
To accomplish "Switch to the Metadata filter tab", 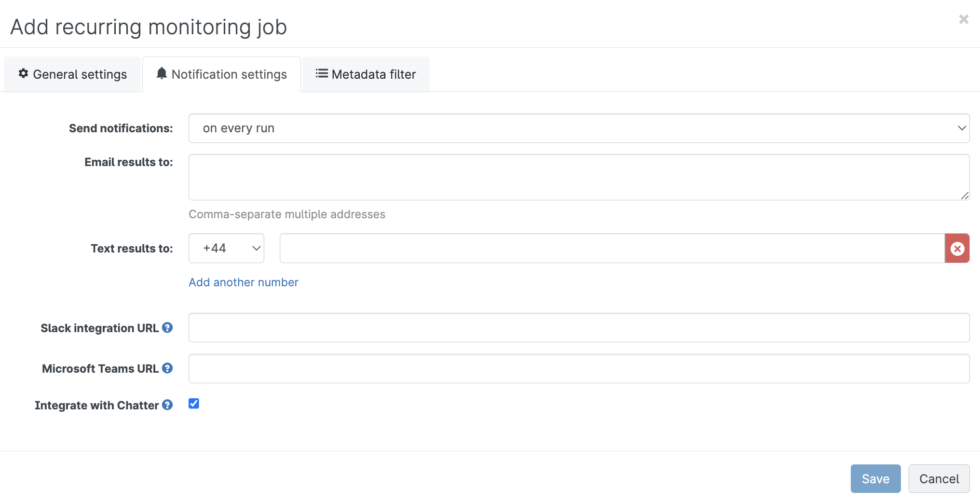I will [366, 74].
